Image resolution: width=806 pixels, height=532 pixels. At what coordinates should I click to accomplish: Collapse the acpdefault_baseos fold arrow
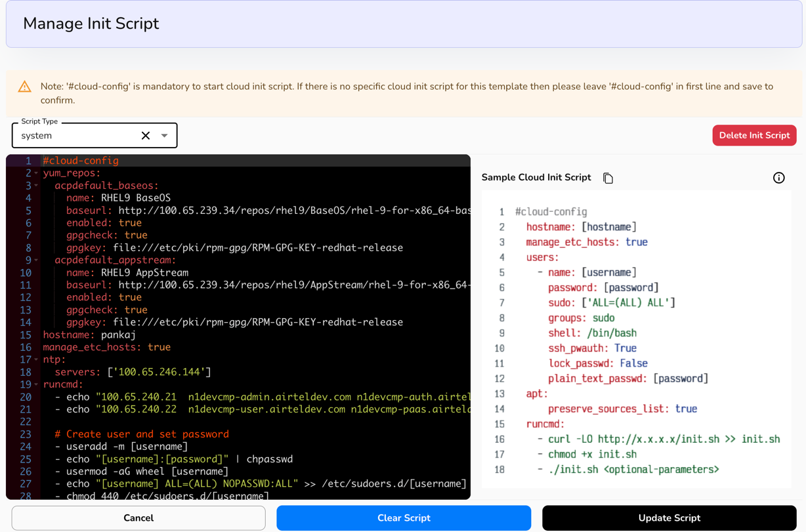(x=36, y=186)
